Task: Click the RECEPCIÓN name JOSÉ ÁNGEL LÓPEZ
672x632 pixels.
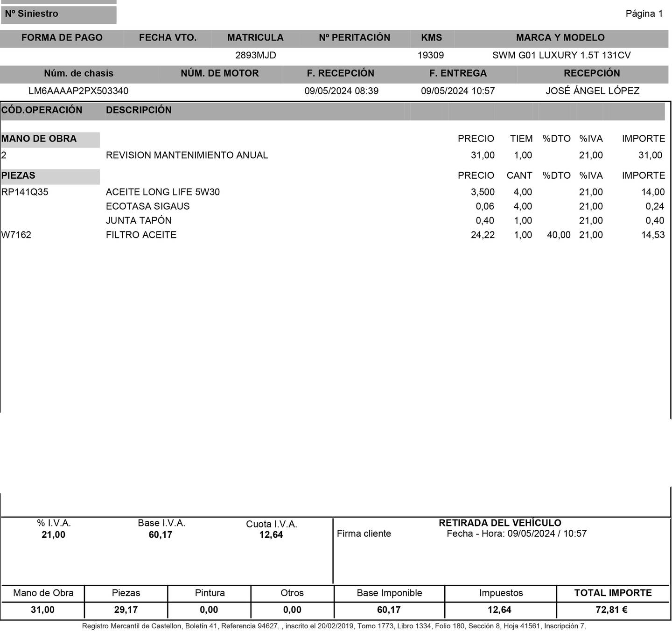Action: point(592,91)
